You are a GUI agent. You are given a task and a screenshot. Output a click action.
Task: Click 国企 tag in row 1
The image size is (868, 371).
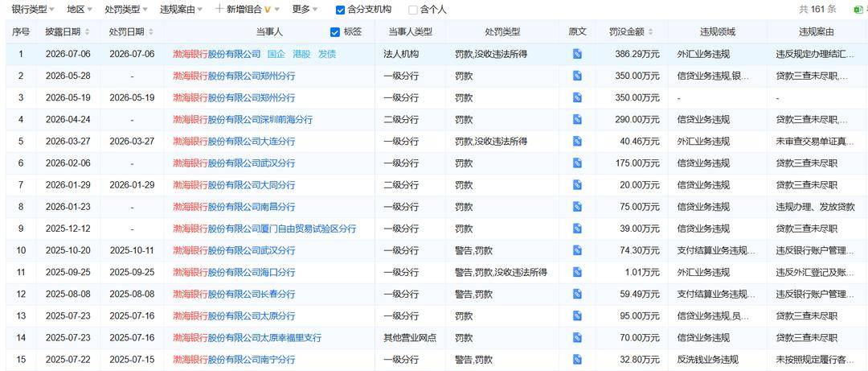point(276,55)
